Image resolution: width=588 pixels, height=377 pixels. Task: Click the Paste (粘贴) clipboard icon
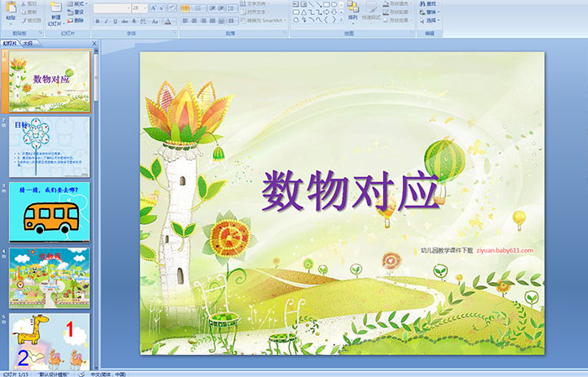[x=11, y=8]
